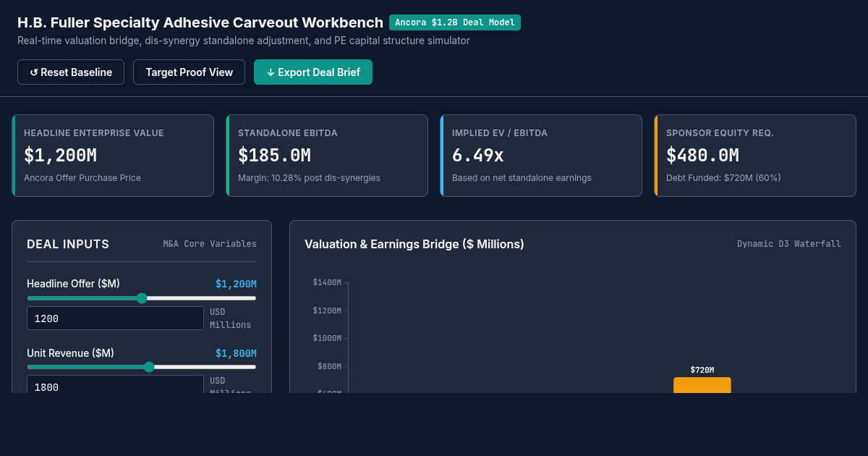The height and width of the screenshot is (456, 868).
Task: Click the 6.49x multiple value
Action: click(x=478, y=156)
